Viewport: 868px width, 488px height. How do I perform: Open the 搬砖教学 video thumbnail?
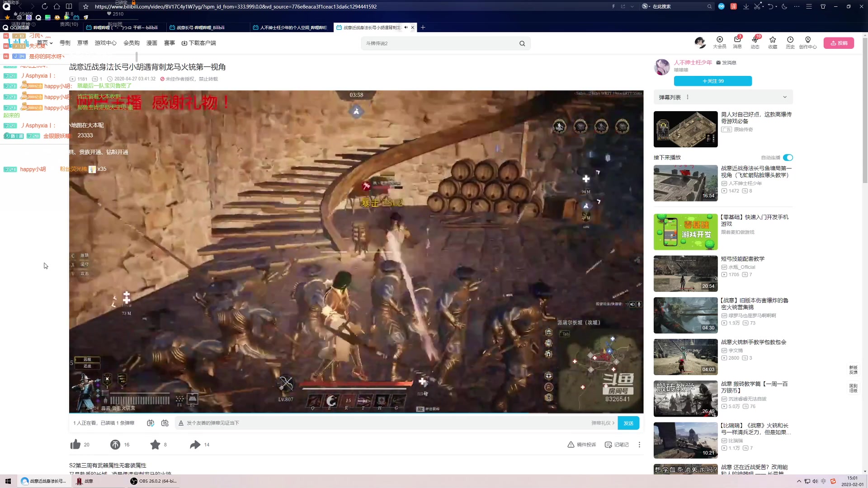point(685,399)
